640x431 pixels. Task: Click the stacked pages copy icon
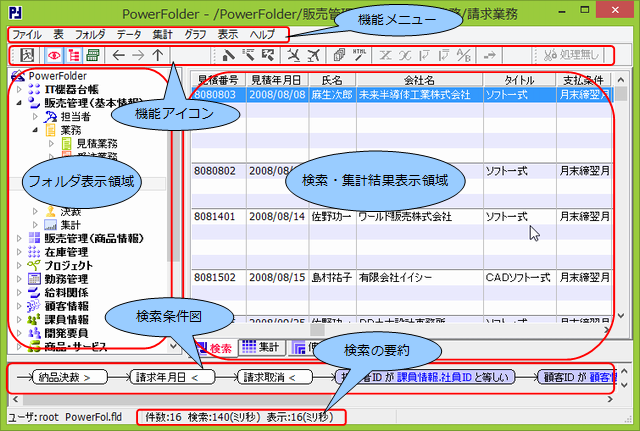339,55
